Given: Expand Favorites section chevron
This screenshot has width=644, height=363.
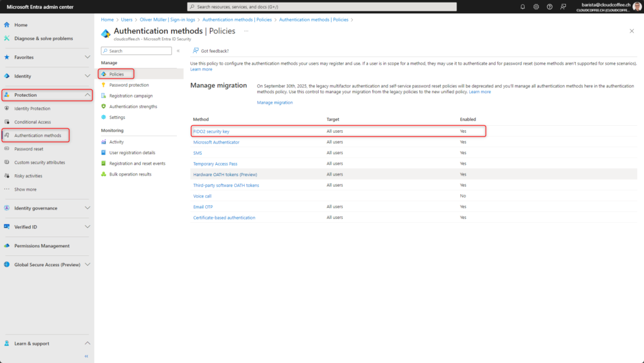Looking at the screenshot, I should (x=87, y=57).
